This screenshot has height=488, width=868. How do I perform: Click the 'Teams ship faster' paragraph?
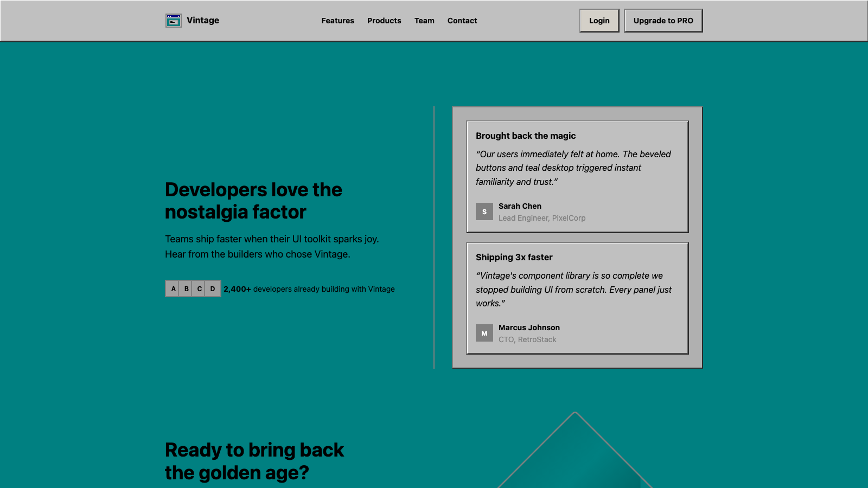(272, 247)
